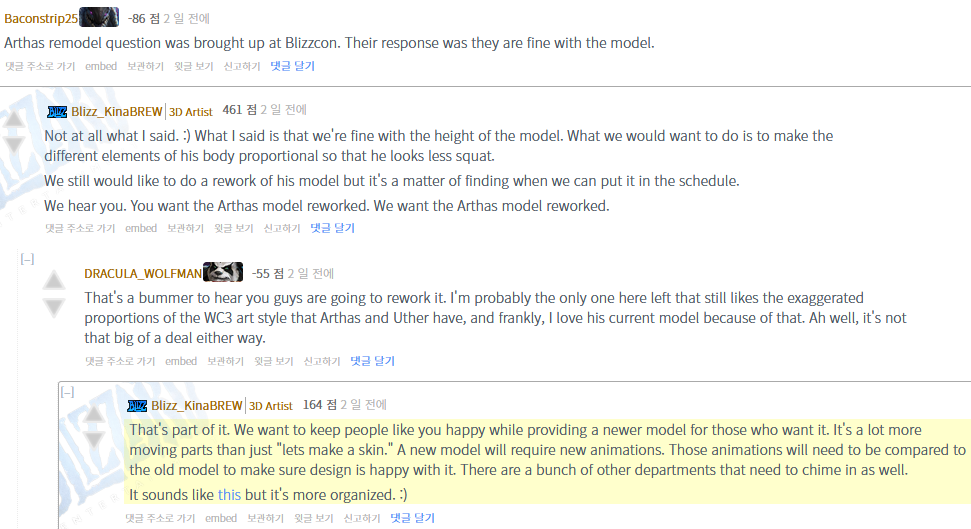This screenshot has height=529, width=971.
Task: Click 보관하기 under the highlighted reply
Action: click(265, 518)
